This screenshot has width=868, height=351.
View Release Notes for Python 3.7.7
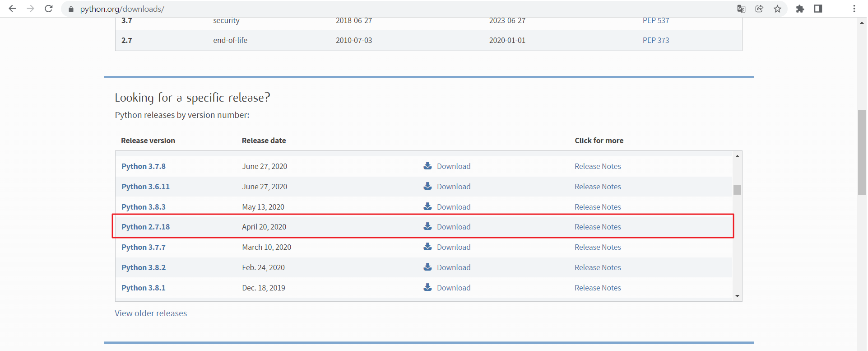598,247
